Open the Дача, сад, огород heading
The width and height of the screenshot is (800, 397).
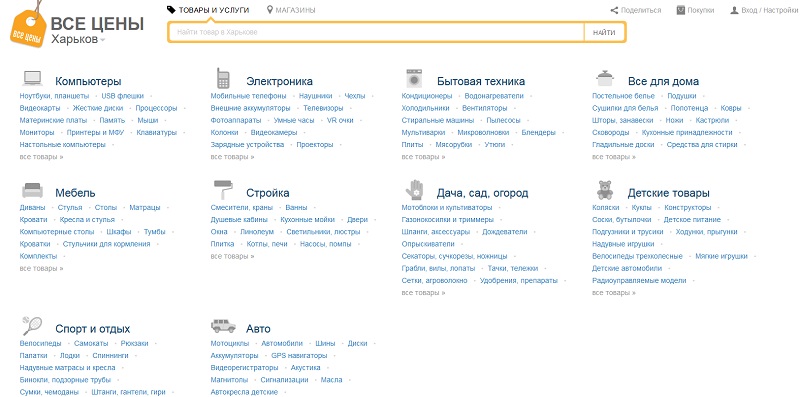click(x=482, y=193)
